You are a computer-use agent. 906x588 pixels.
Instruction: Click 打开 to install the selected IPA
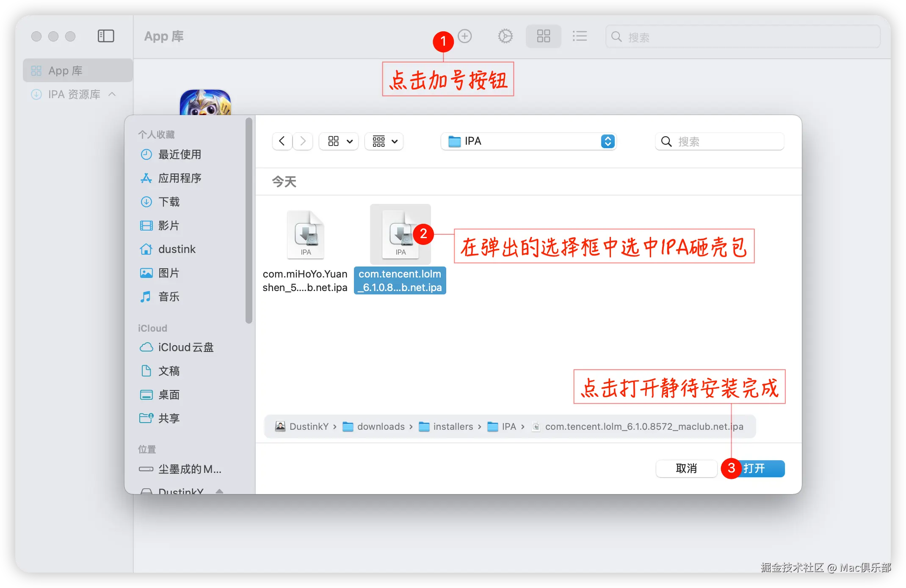(x=758, y=468)
